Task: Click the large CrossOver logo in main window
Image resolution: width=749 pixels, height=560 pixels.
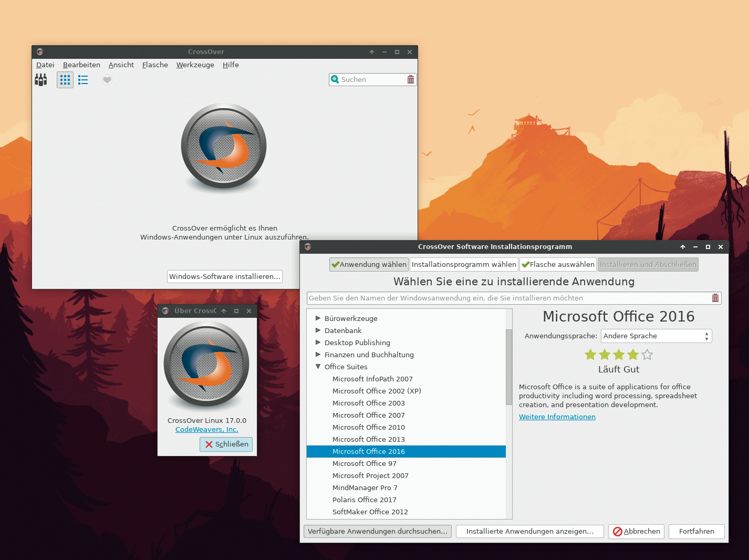Action: (x=224, y=146)
